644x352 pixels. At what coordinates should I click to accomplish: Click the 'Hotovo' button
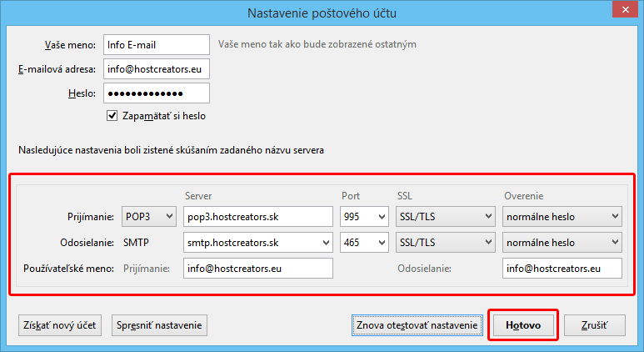pos(523,325)
